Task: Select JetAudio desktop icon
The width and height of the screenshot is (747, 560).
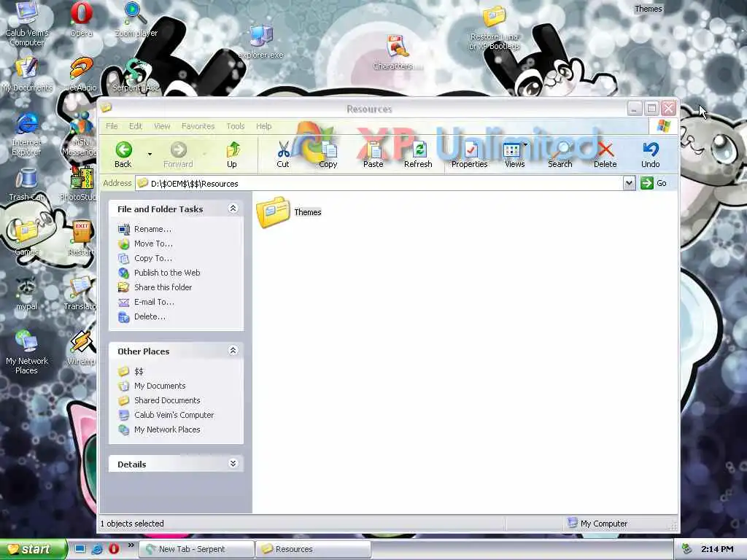Action: coord(81,74)
